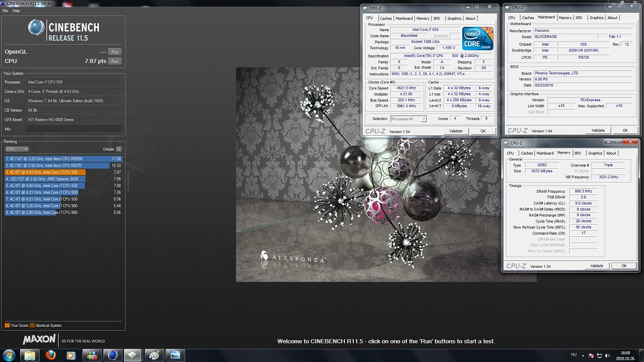Image resolution: width=644 pixels, height=362 pixels.
Task: Open Graphics tab in the CPU-Z CPU tab window
Action: pos(454,18)
